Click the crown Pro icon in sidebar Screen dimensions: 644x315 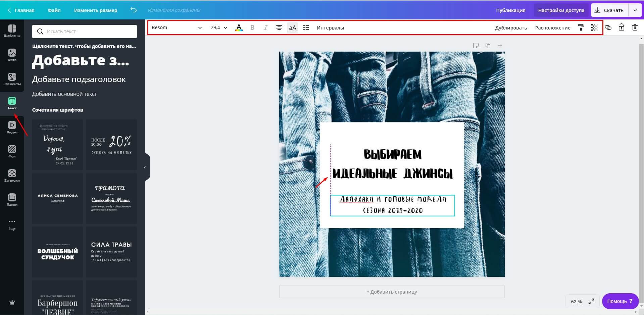(x=12, y=302)
